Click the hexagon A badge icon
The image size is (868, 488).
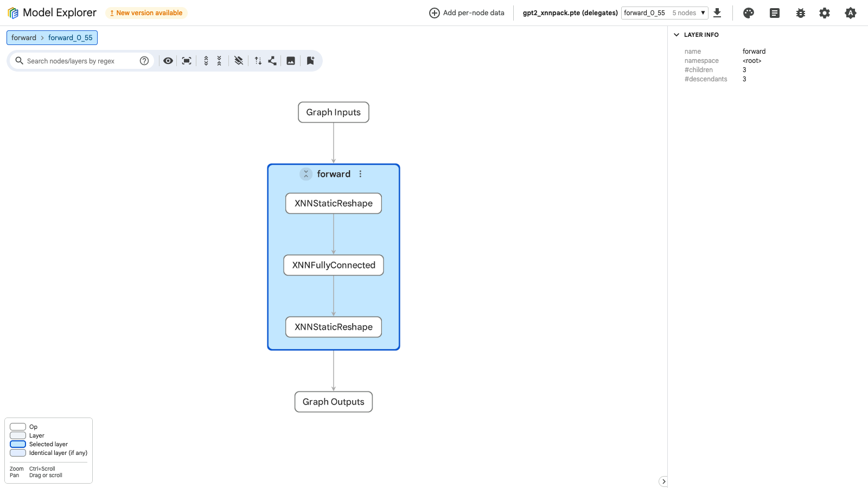(x=851, y=13)
